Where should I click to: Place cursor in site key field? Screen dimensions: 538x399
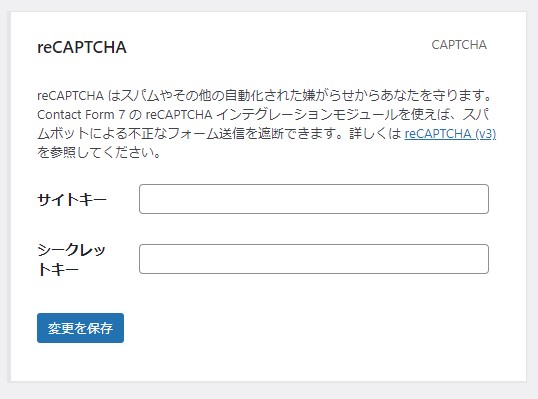(x=314, y=199)
